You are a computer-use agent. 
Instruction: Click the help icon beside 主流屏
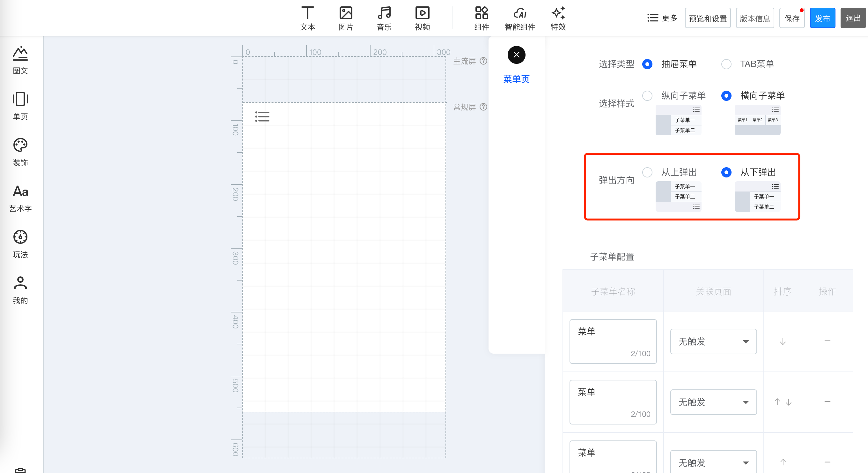click(483, 61)
